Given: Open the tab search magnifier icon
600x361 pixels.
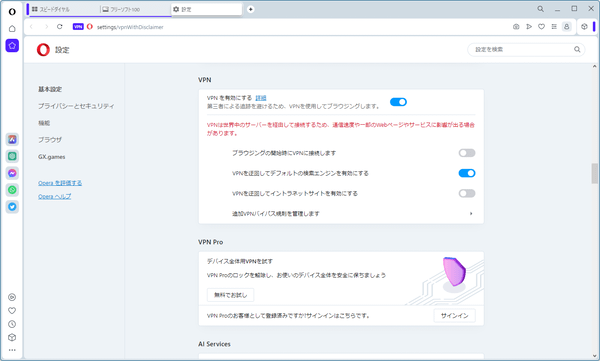Looking at the screenshot, I should [x=540, y=9].
